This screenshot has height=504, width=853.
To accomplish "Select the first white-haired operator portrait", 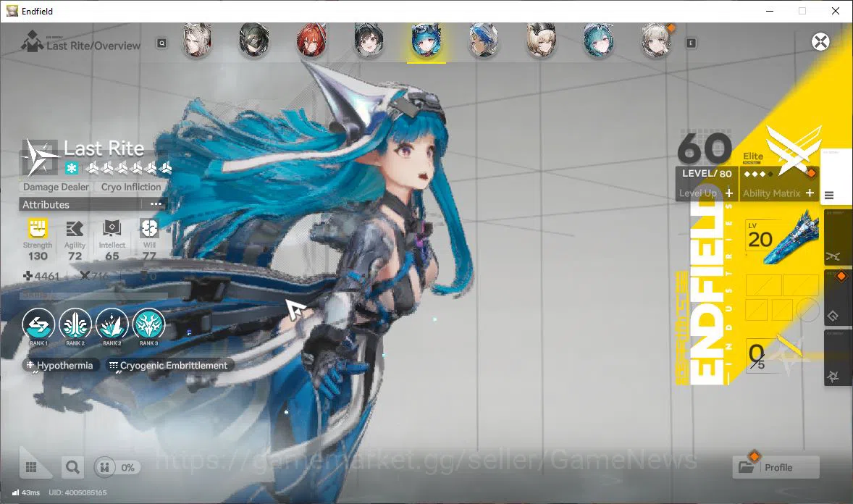I will [x=196, y=41].
